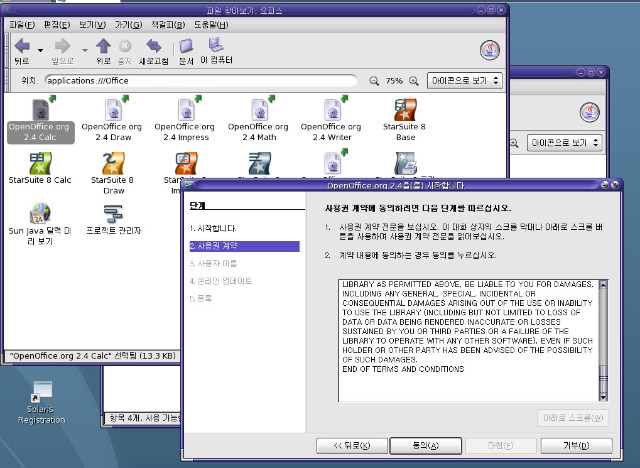
Task: Click wizard step 2. 사용권 계약
Action: 244,246
